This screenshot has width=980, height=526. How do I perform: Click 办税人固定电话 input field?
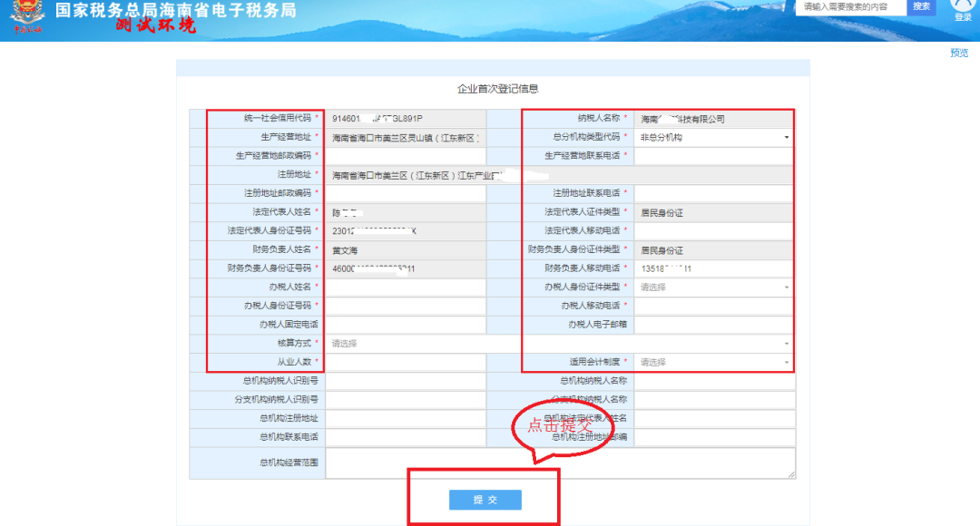[x=405, y=325]
